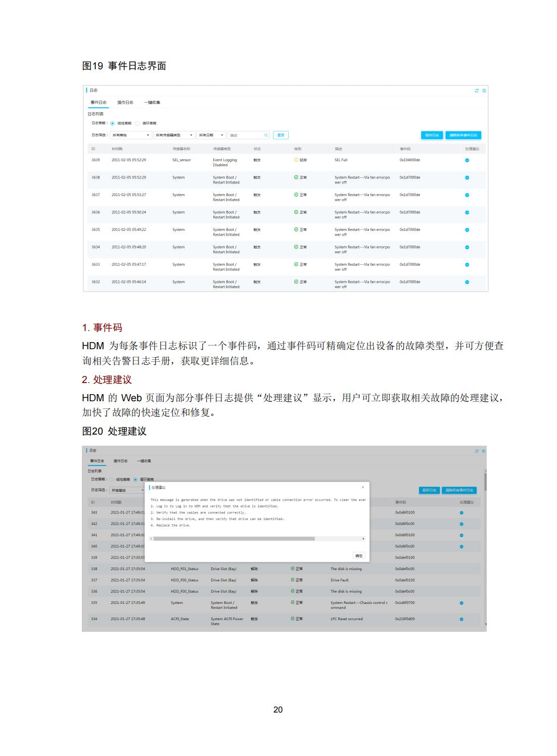Click the green 正常 check icon in row 3638

(296, 177)
